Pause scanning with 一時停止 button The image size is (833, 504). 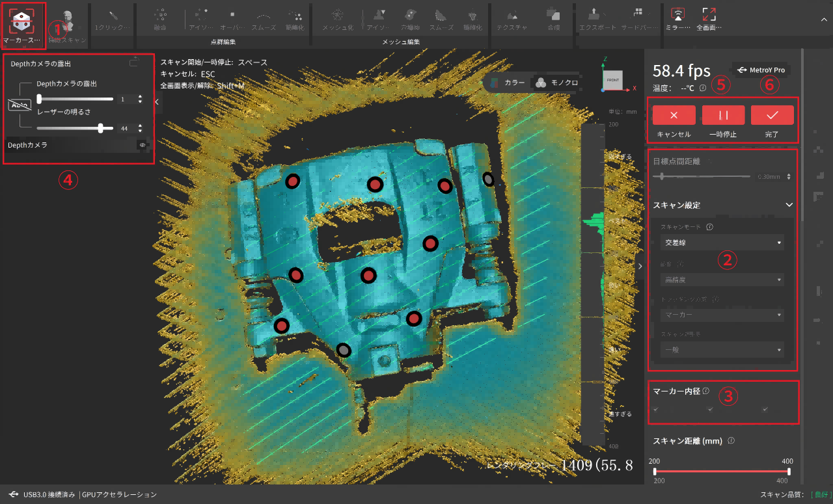point(723,115)
